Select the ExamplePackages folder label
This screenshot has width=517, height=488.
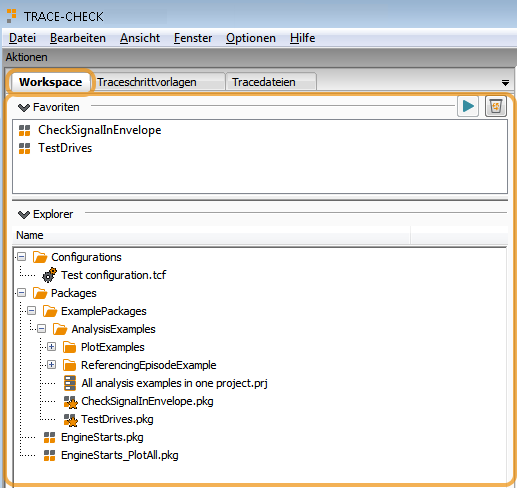click(104, 311)
